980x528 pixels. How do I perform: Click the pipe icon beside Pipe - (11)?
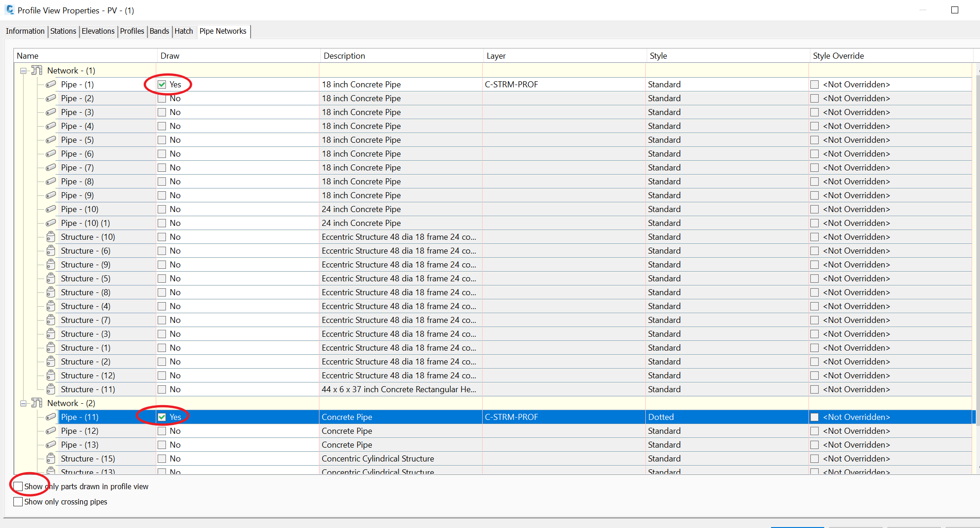click(51, 417)
